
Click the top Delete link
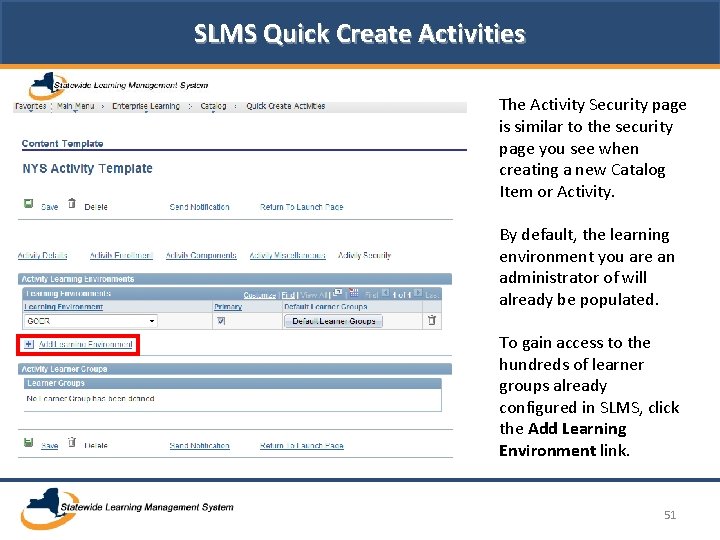[96, 207]
